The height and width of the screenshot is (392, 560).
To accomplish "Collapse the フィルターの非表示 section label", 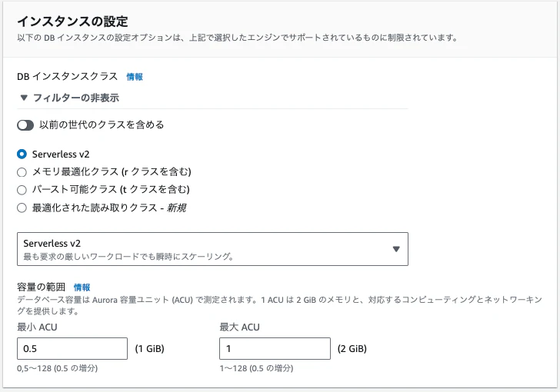I will [75, 98].
